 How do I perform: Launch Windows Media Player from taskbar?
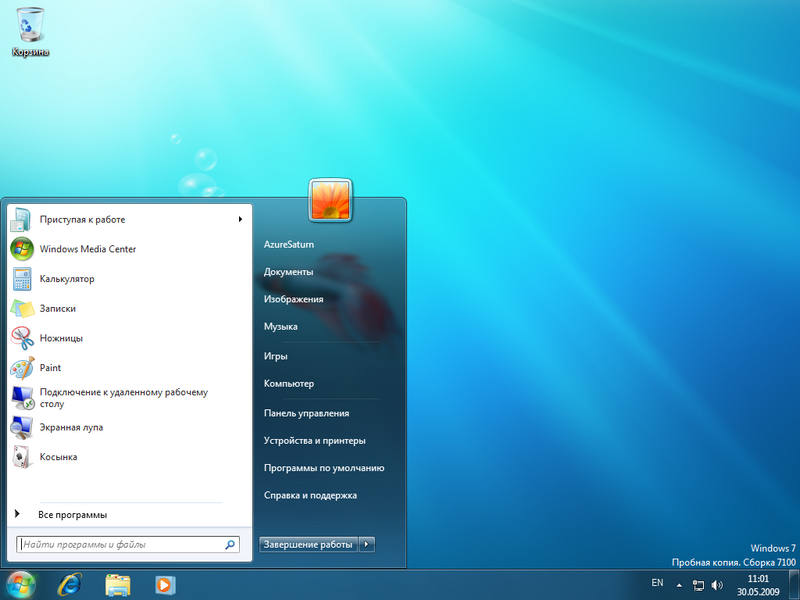point(165,585)
